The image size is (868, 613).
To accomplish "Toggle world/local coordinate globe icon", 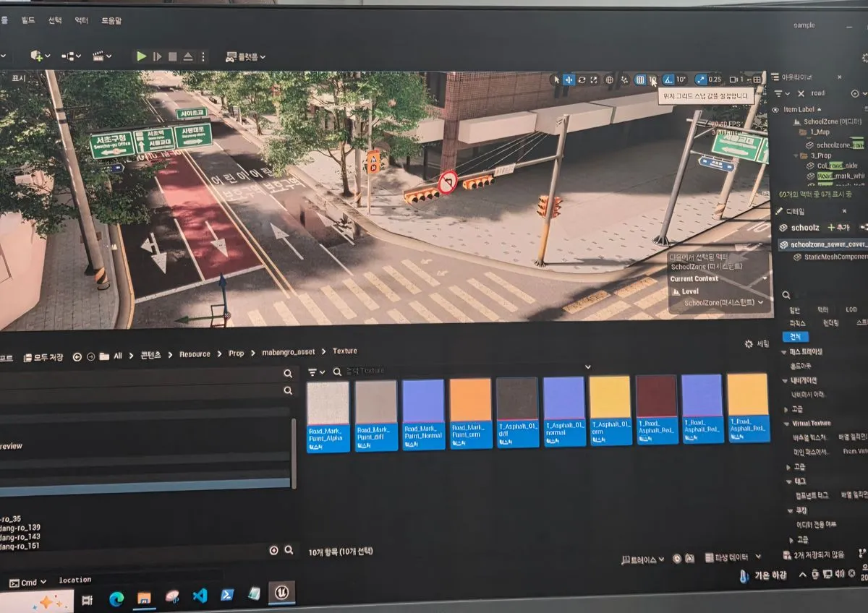I will click(609, 80).
